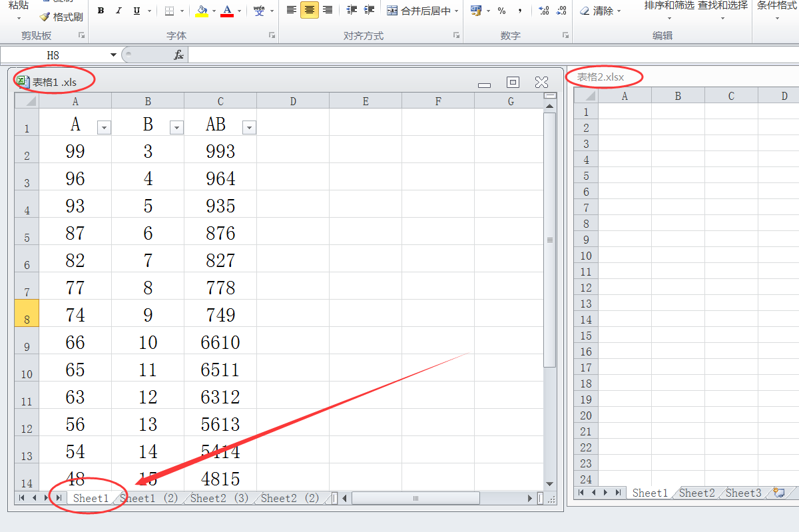Apply italic formatting
The image size is (799, 532).
(x=119, y=11)
